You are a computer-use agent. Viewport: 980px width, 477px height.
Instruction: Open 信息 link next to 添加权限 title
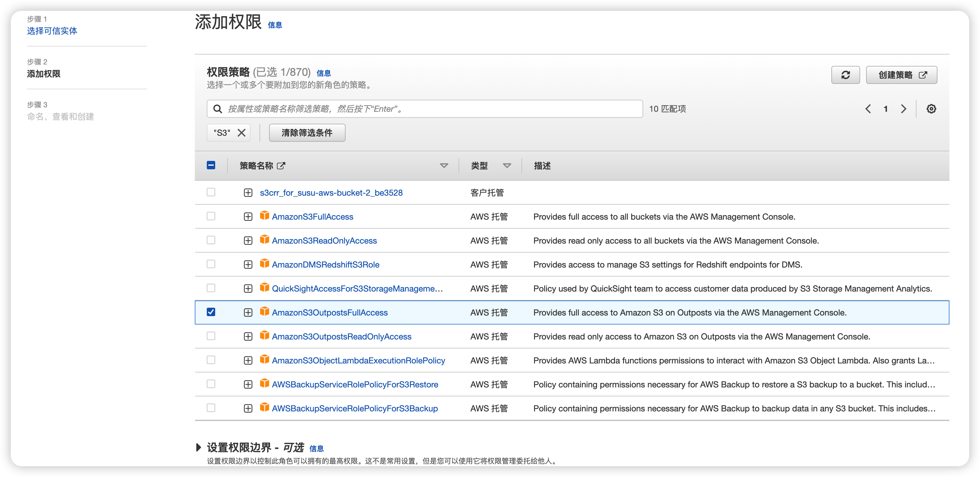[x=275, y=25]
